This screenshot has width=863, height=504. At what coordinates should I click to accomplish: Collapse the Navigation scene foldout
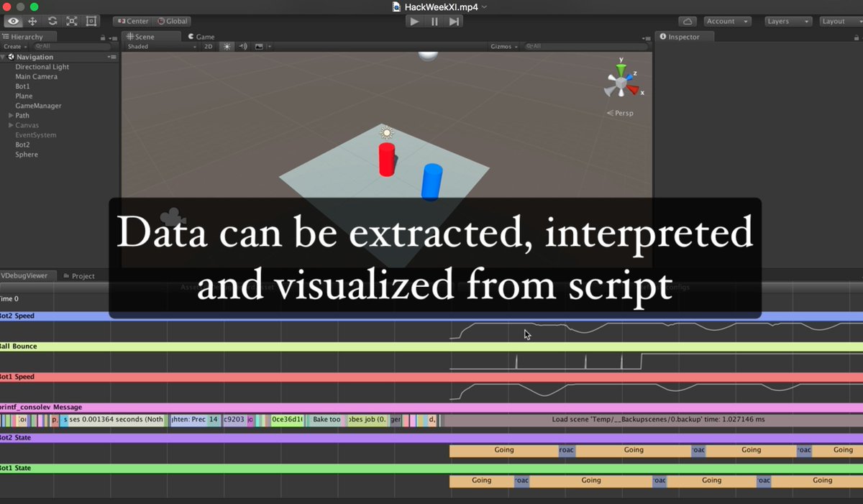pyautogui.click(x=4, y=57)
